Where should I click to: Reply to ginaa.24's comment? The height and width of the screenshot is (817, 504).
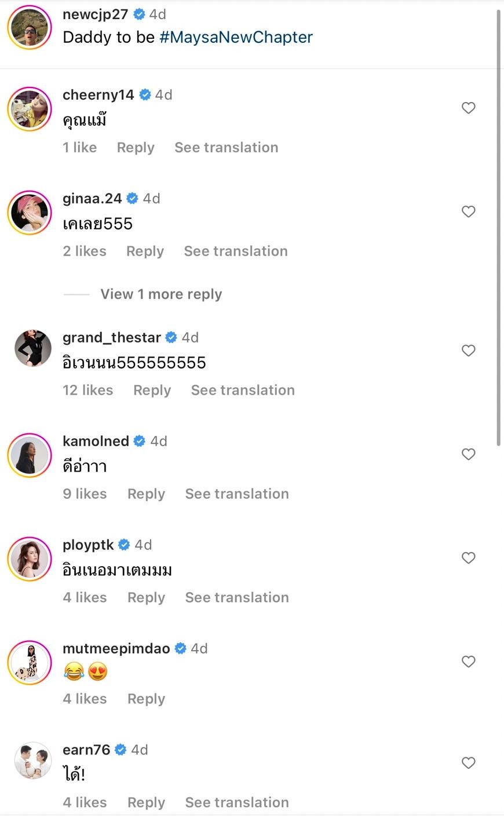(145, 251)
